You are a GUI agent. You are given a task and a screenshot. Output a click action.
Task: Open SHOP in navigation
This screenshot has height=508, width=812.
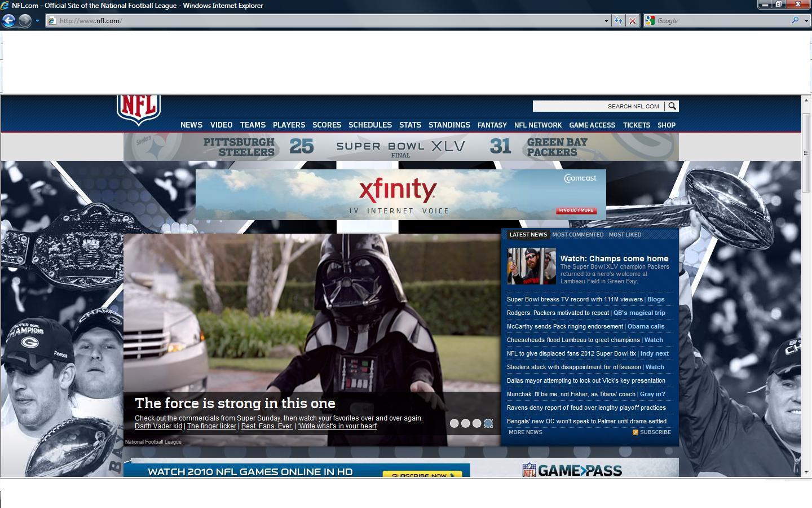(x=667, y=125)
